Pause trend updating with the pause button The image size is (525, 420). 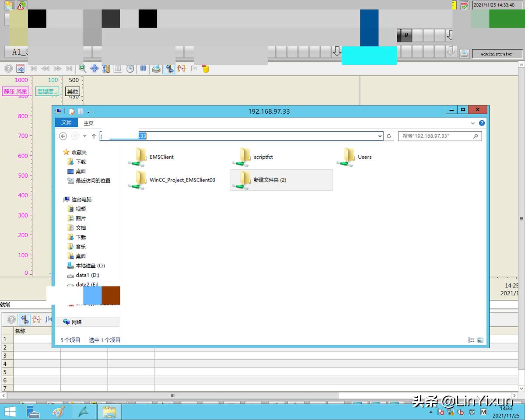click(143, 69)
